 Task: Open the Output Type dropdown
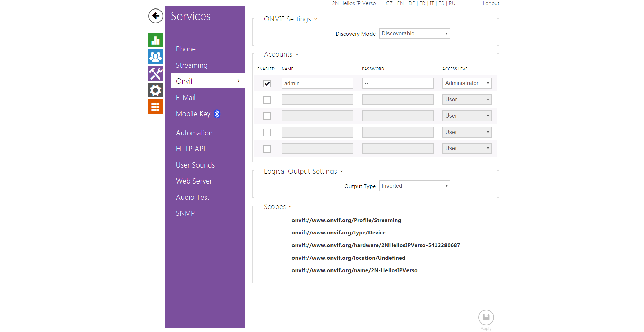pos(414,186)
